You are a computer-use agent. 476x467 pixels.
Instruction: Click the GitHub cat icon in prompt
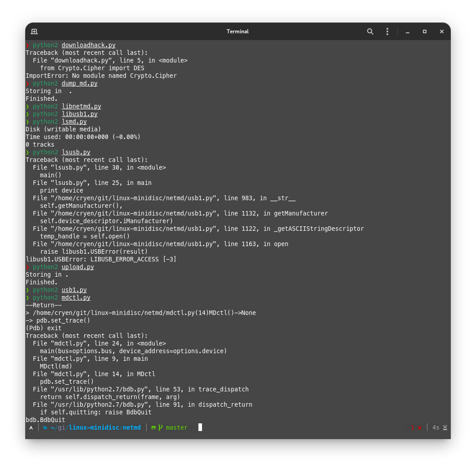(153, 427)
